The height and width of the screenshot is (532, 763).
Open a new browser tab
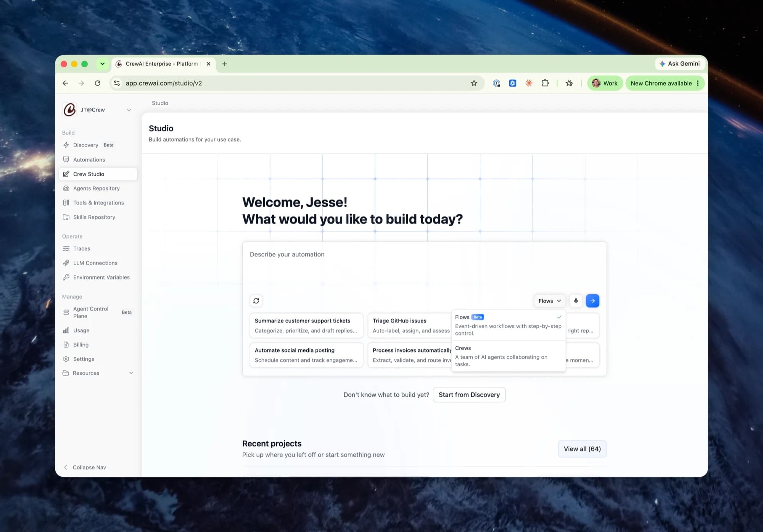coord(225,64)
